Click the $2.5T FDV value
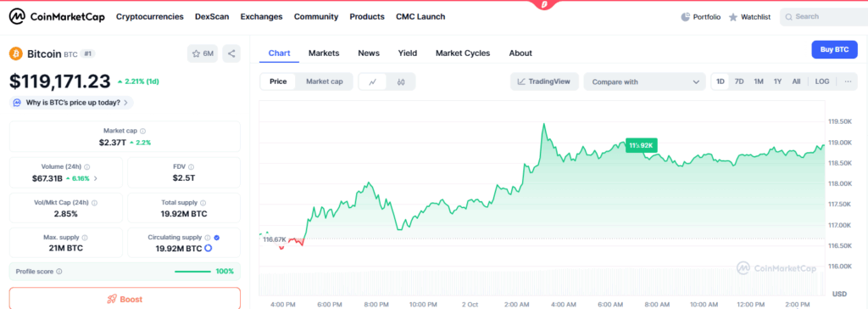868x309 pixels. 183,178
